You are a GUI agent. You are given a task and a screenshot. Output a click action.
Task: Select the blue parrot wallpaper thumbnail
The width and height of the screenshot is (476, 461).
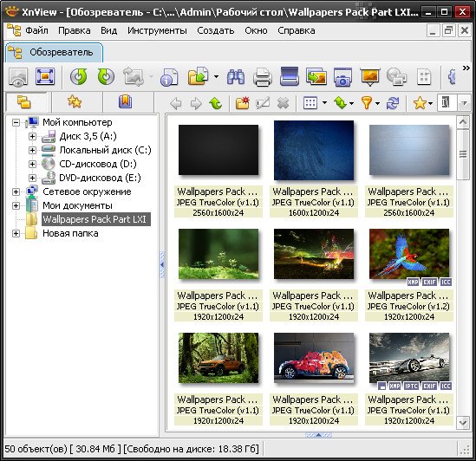409,254
